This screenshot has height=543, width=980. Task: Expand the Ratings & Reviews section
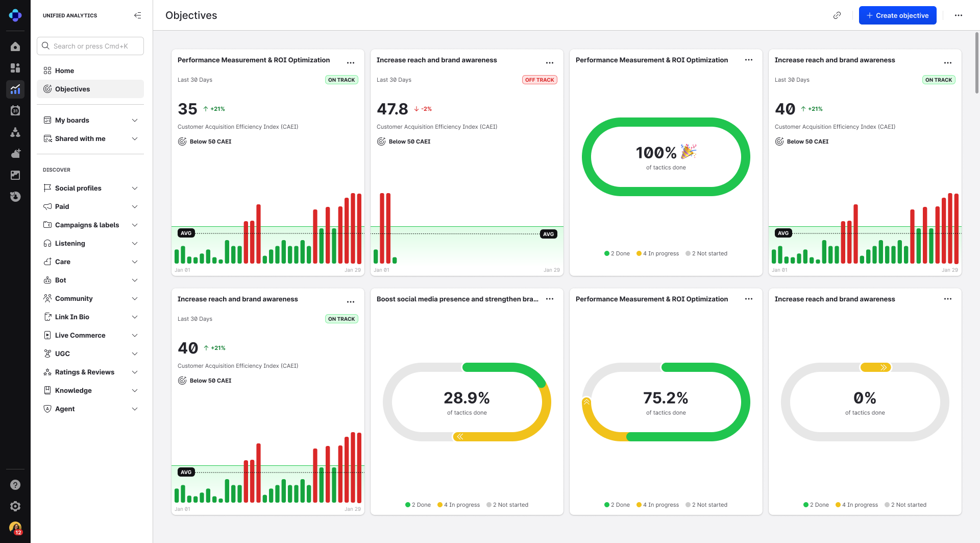[85, 372]
